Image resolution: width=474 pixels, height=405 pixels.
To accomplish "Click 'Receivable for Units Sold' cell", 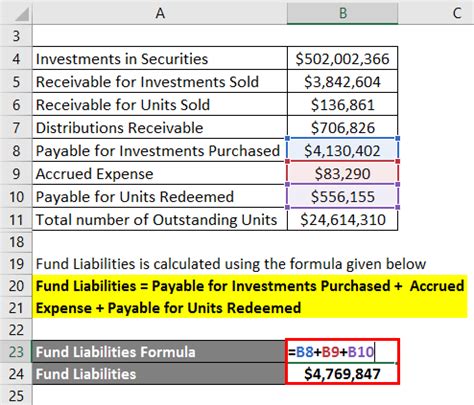I will coord(160,104).
